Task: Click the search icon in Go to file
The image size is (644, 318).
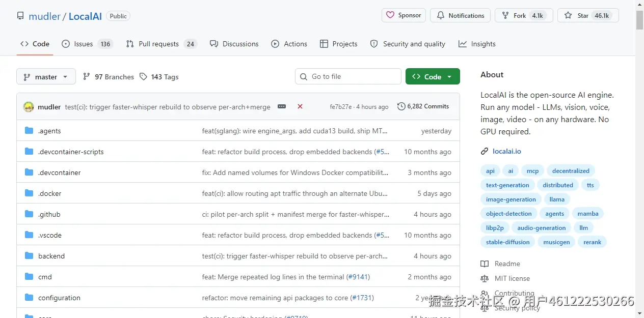Action: (x=304, y=76)
